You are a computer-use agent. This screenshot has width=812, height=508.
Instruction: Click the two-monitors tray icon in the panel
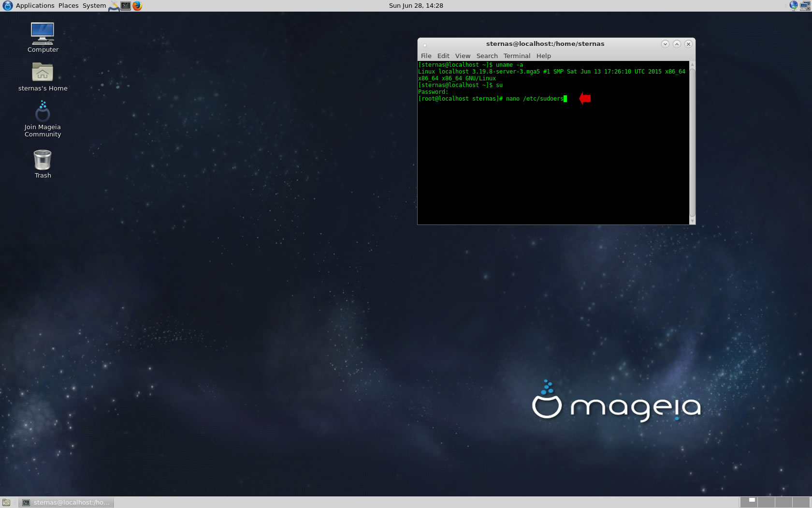805,6
